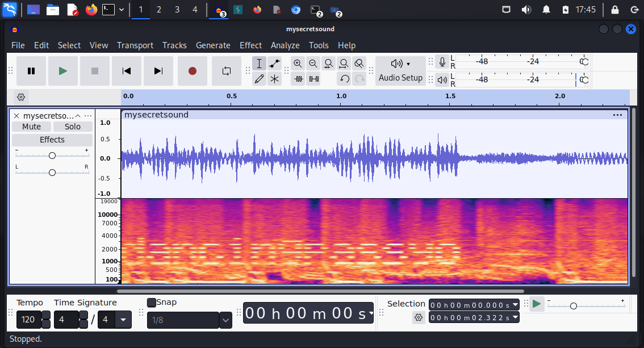
Task: Click the Zoom Out magnifier
Action: [313, 64]
